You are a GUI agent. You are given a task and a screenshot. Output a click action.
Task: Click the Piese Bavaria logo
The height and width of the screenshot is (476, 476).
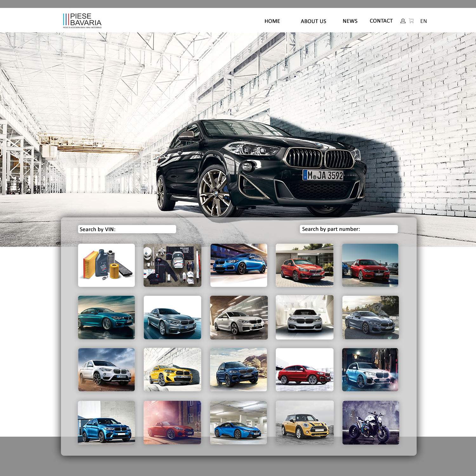[x=82, y=21]
